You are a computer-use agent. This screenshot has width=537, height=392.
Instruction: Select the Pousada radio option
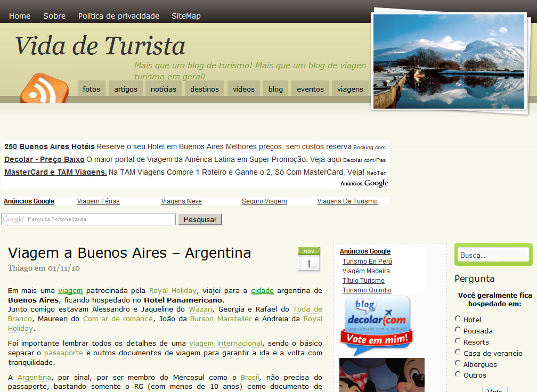[x=458, y=330]
